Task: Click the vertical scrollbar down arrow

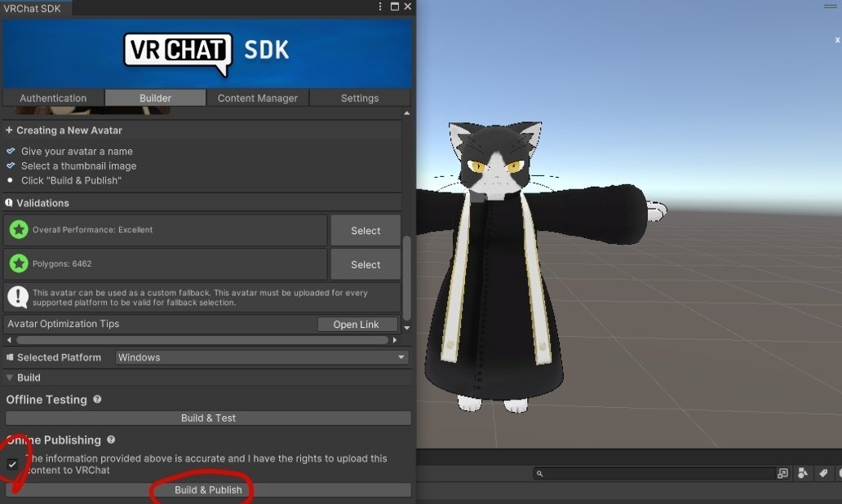Action: pos(407,327)
